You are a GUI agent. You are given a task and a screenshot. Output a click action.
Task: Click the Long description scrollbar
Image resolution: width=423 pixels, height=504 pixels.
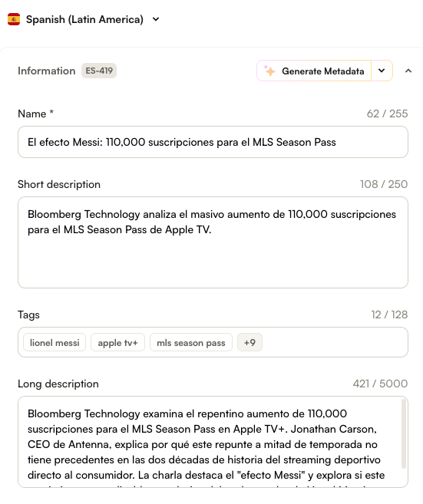coord(404,433)
